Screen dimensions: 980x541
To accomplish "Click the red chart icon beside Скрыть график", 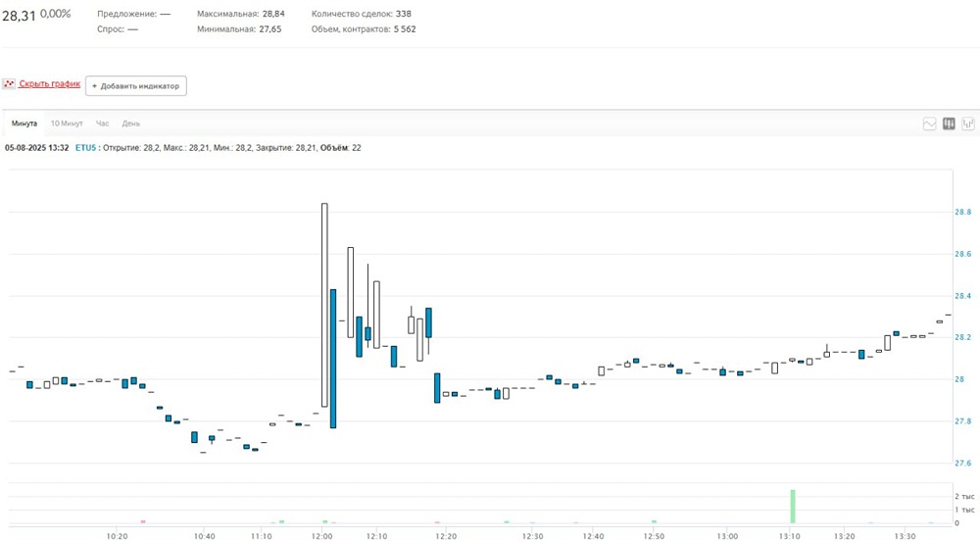I will (9, 84).
